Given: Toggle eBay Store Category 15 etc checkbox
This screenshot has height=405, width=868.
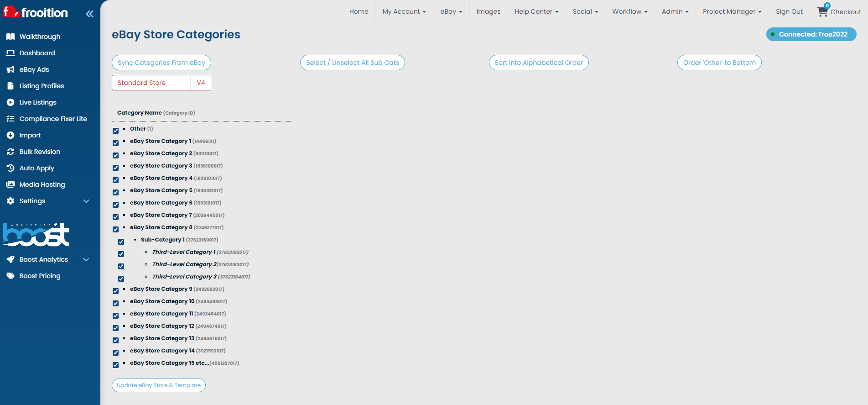Looking at the screenshot, I should 115,365.
